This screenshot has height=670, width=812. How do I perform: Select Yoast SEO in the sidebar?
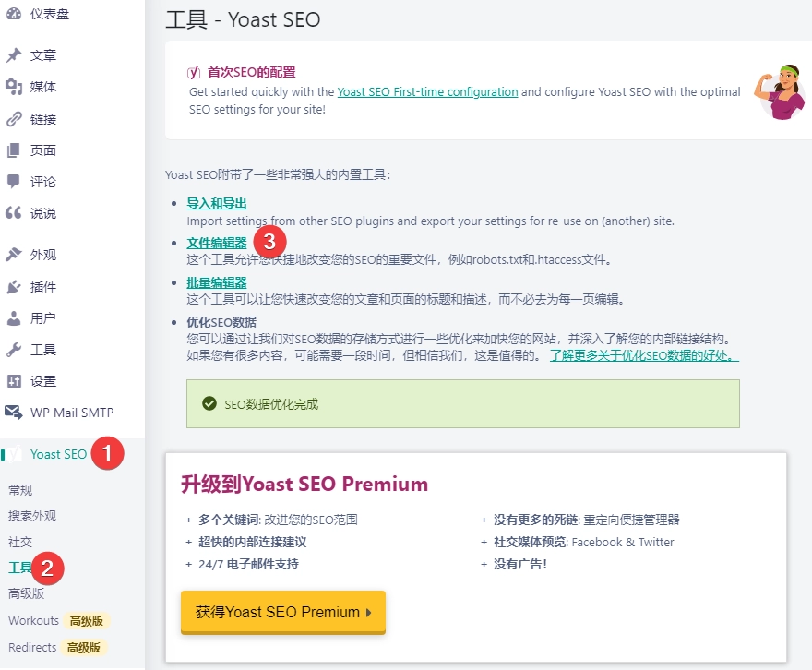[58, 454]
